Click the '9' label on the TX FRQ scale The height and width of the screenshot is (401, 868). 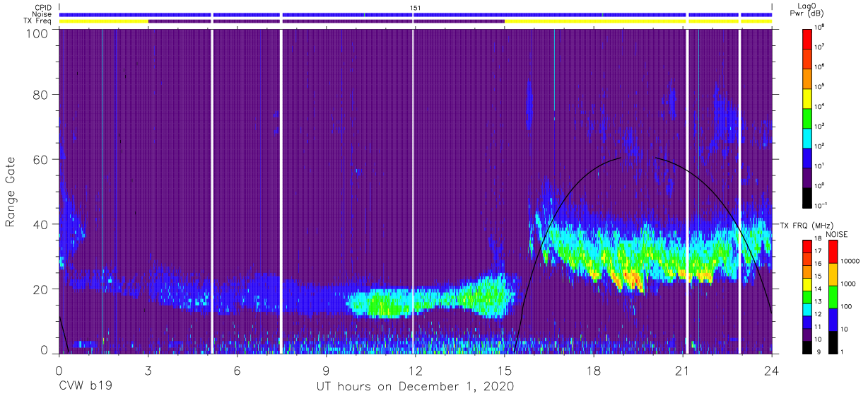(819, 352)
